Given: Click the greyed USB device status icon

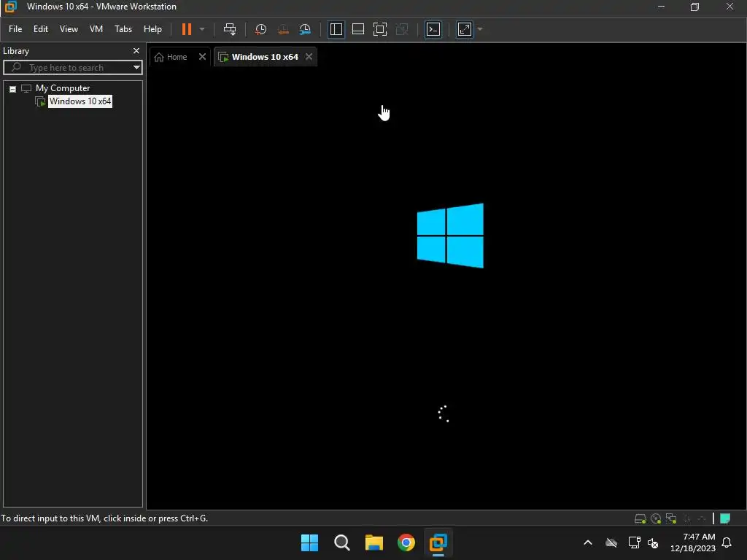Looking at the screenshot, I should tap(687, 518).
